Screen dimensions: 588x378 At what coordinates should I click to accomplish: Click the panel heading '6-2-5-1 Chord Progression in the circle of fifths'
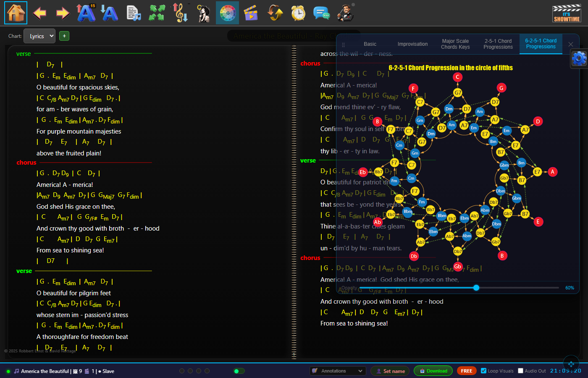451,68
